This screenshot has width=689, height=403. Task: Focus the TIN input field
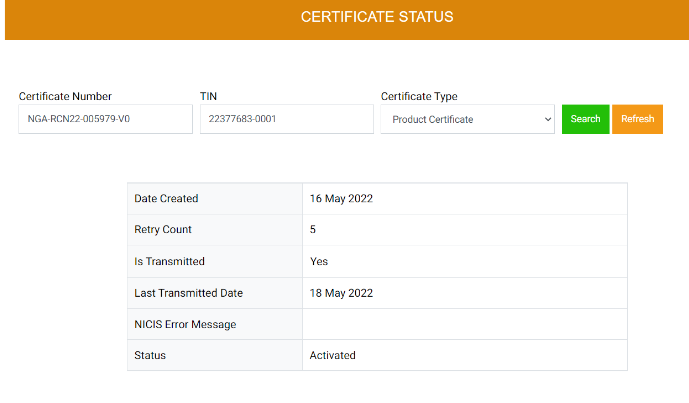[286, 119]
